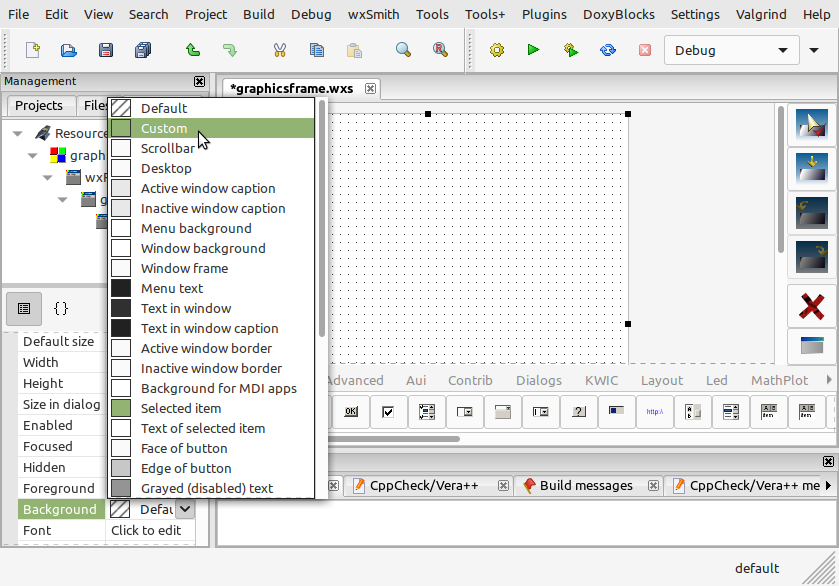Open the Valgrind menu
The image size is (839, 586).
pos(761,14)
